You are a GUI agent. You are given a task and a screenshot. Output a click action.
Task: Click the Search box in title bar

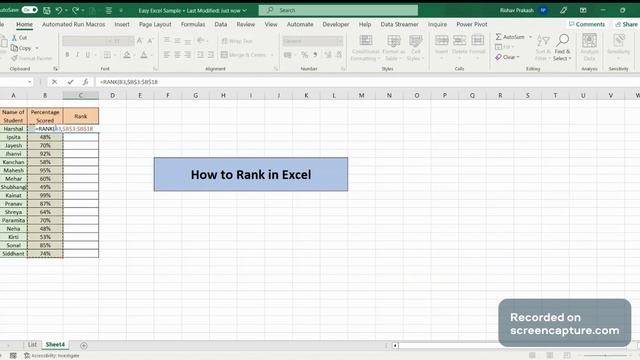(338, 10)
